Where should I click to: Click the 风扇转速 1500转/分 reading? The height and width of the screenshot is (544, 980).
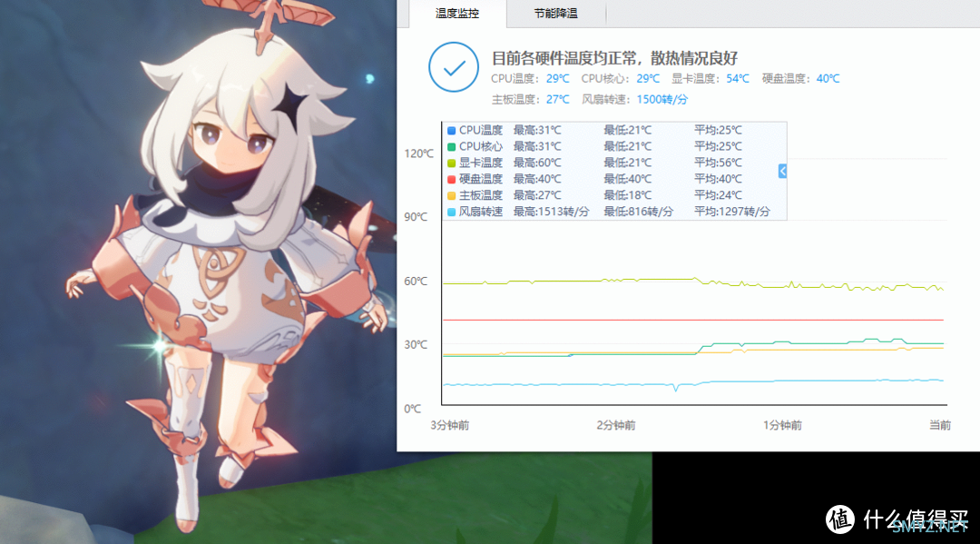pyautogui.click(x=661, y=100)
